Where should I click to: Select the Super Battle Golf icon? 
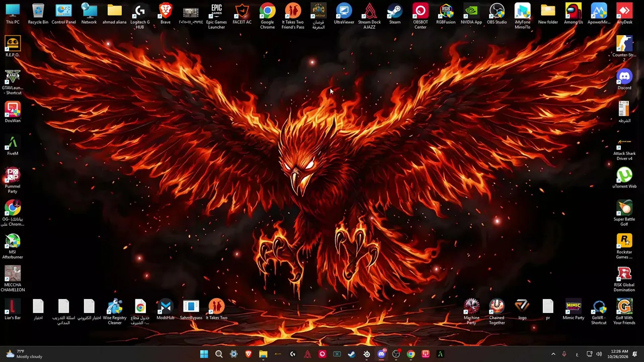[624, 213]
